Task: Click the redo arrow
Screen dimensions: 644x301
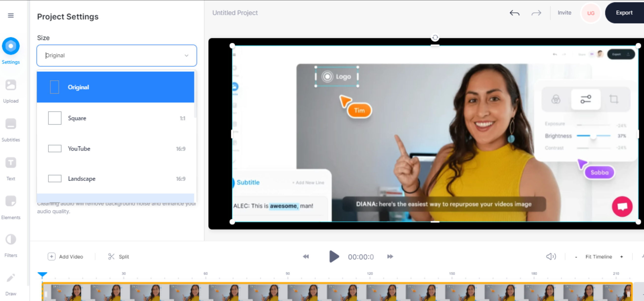Action: [x=536, y=13]
